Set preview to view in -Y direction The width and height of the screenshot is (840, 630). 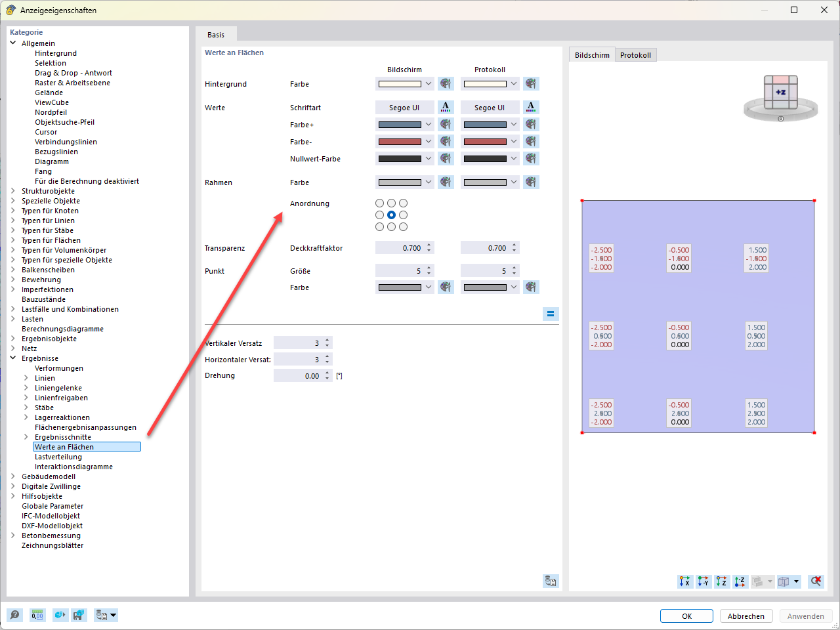click(703, 581)
